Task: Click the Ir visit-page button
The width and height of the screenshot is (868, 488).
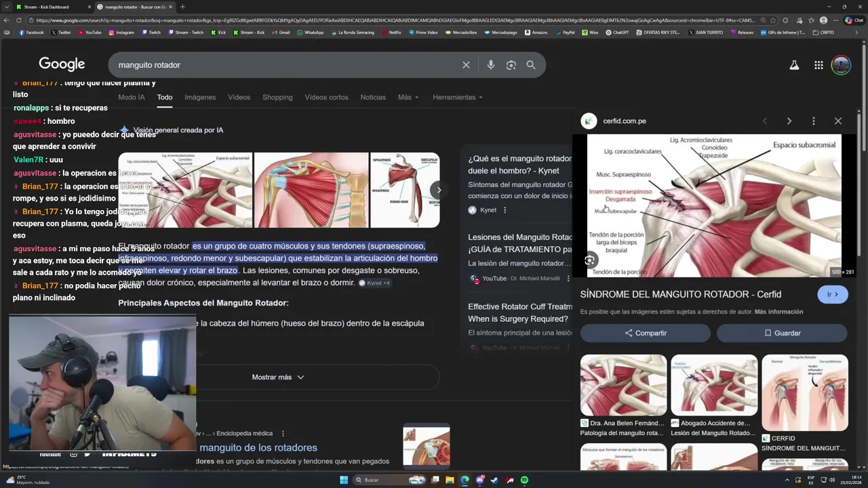Action: 833,294
